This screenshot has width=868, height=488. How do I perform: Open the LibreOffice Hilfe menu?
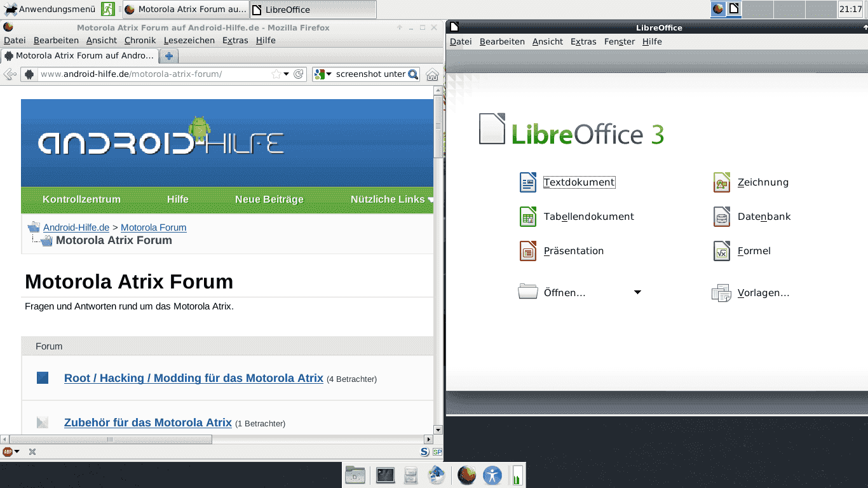[652, 41]
